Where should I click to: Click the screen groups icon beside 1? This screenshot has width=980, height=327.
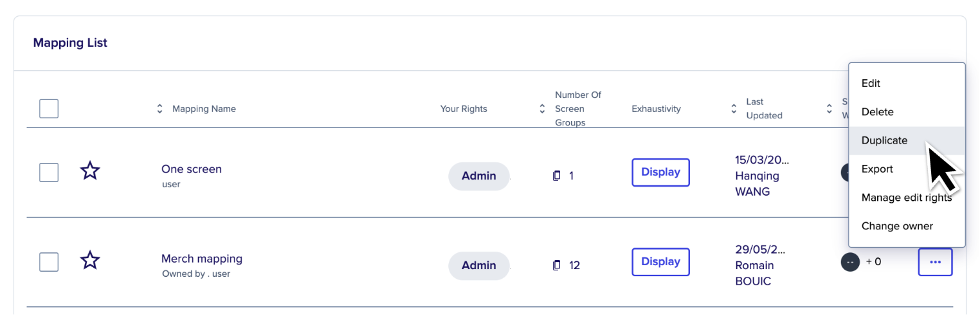click(557, 176)
